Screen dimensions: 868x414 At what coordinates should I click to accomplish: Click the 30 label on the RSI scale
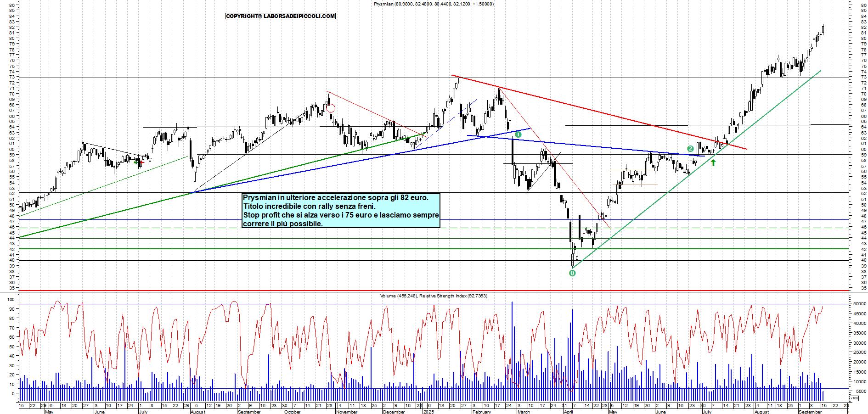tap(12, 365)
